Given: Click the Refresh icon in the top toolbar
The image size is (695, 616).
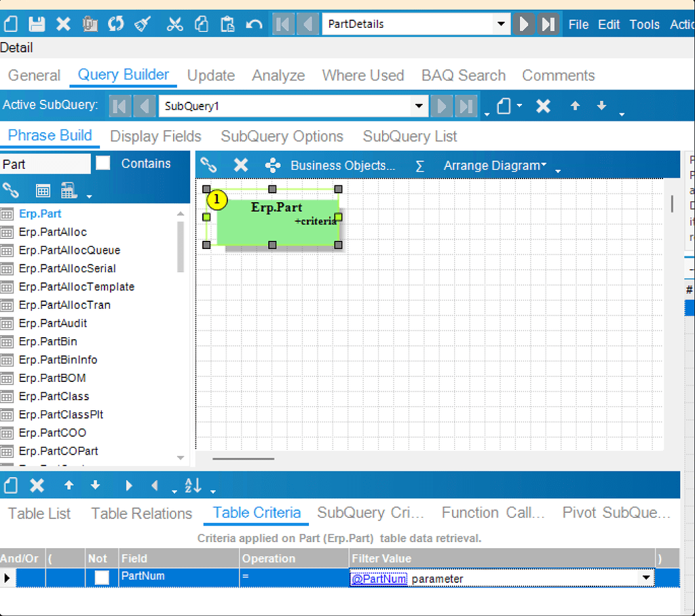Looking at the screenshot, I should pos(115,24).
